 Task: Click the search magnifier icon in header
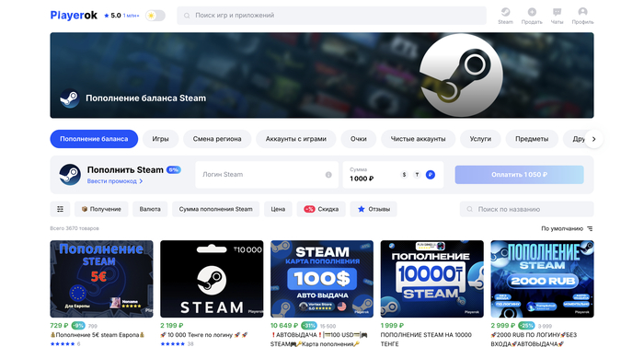pos(187,16)
